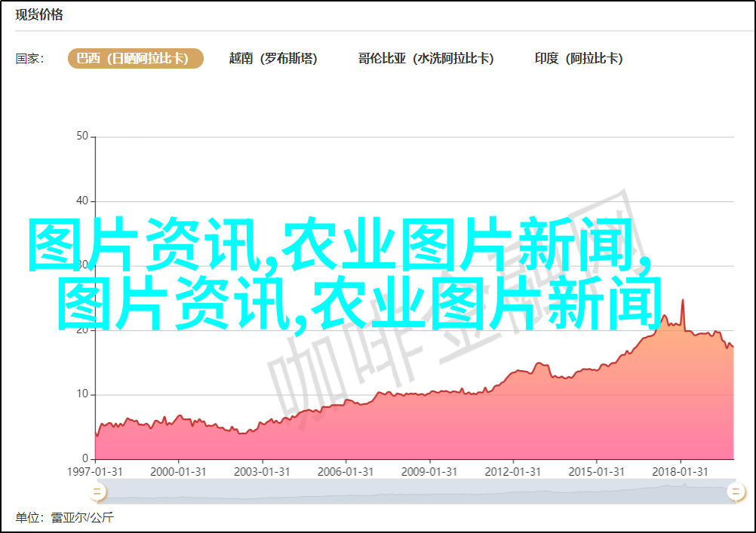Viewport: 756px width, 533px height.
Task: Click the y-axis value 0
Action: 85,458
